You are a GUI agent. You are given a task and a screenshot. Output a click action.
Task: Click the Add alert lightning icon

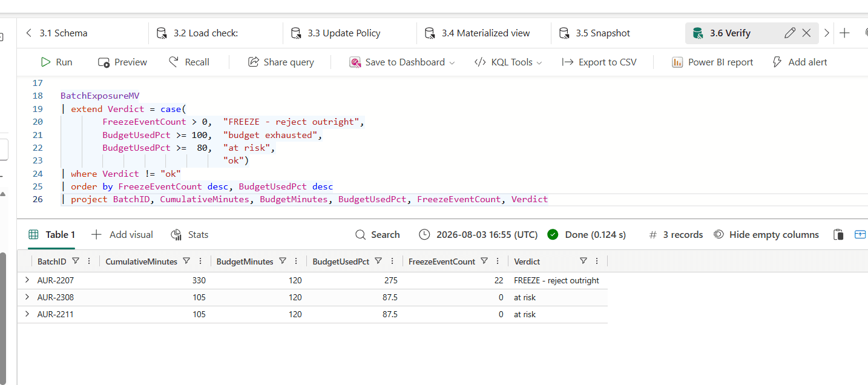click(777, 62)
